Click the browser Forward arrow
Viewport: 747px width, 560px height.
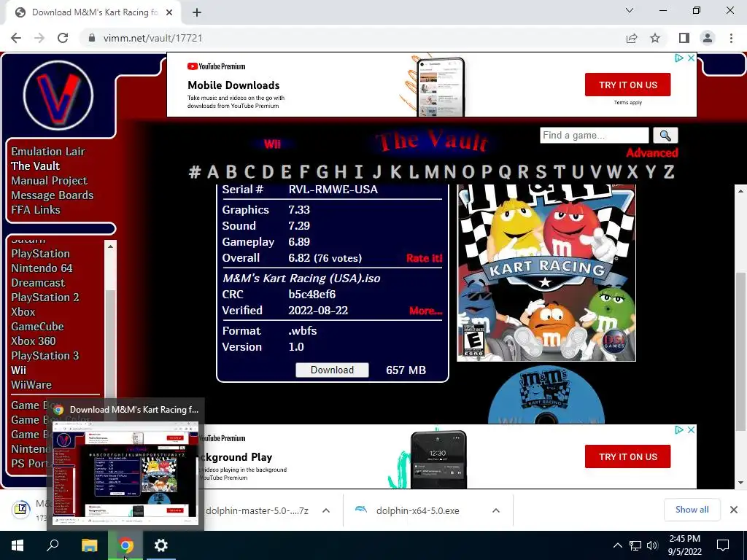[39, 38]
